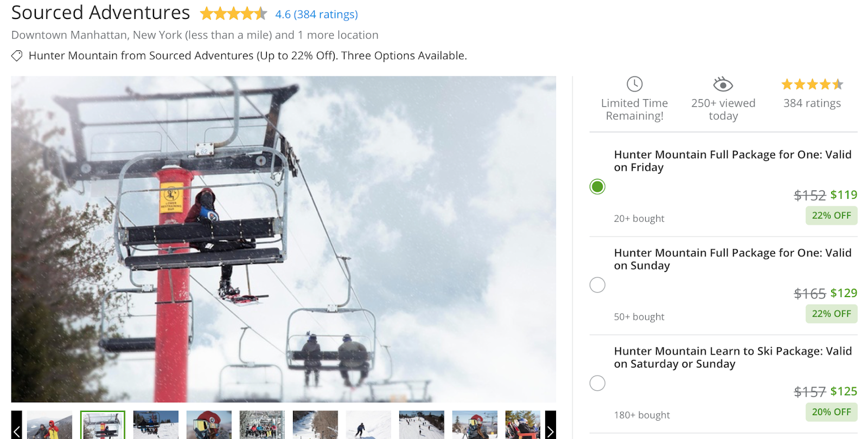Click the $129 price for the Sunday package
Image resolution: width=868 pixels, height=439 pixels.
pos(844,293)
